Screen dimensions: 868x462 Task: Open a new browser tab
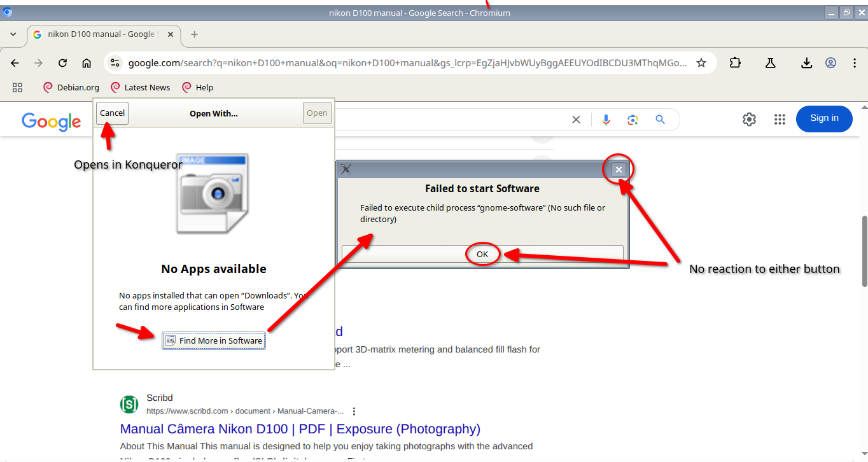pyautogui.click(x=194, y=34)
